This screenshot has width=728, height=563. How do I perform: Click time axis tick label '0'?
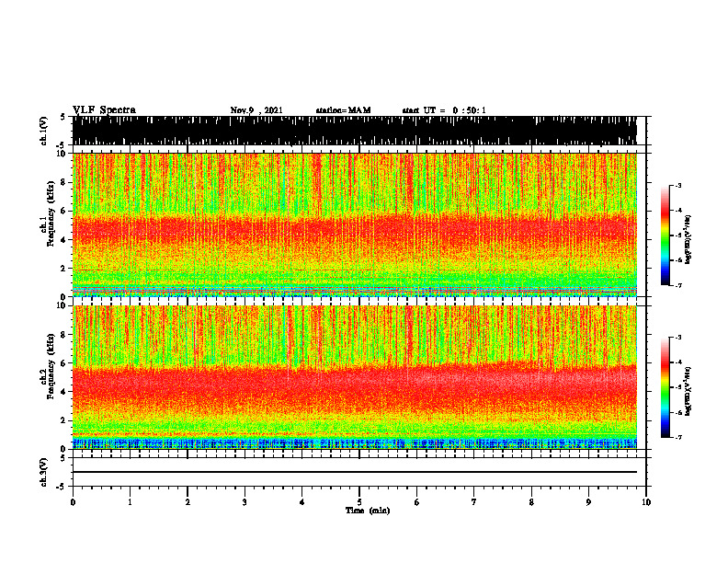(x=73, y=502)
